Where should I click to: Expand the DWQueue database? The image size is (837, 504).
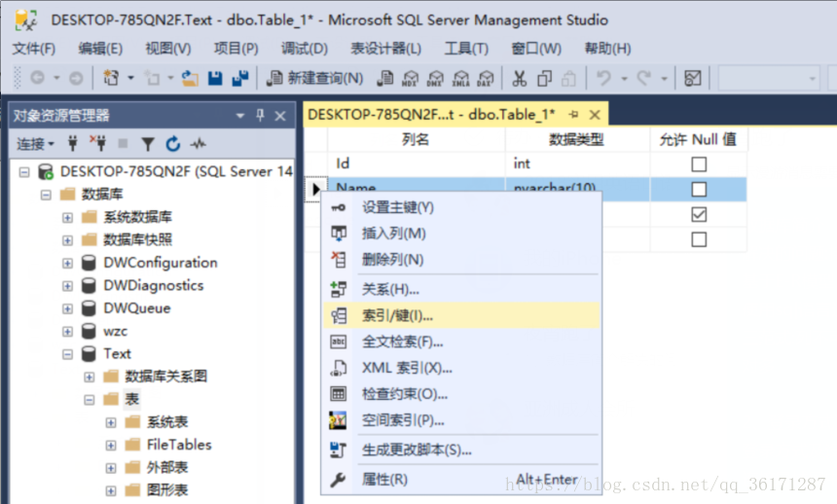pyautogui.click(x=67, y=308)
